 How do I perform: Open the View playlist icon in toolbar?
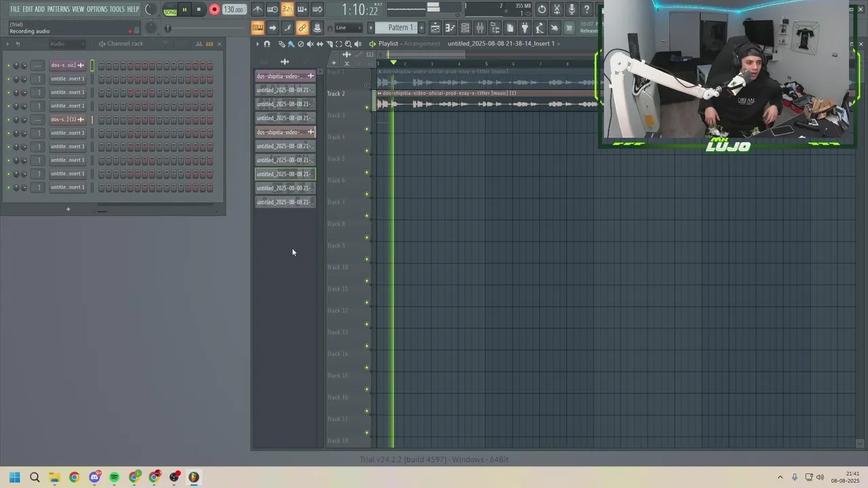click(435, 28)
